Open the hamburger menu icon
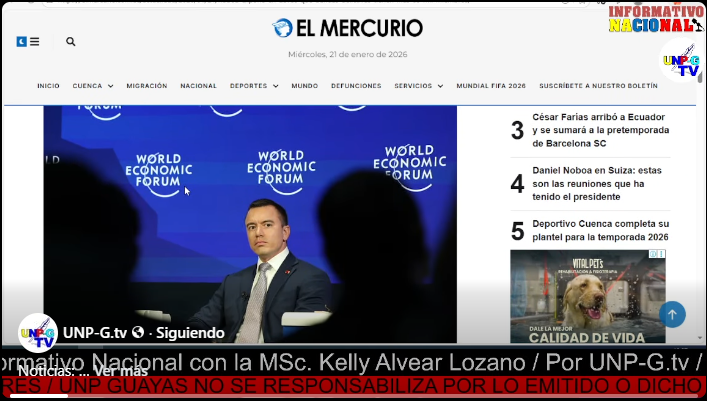The height and width of the screenshot is (401, 707). tap(35, 42)
